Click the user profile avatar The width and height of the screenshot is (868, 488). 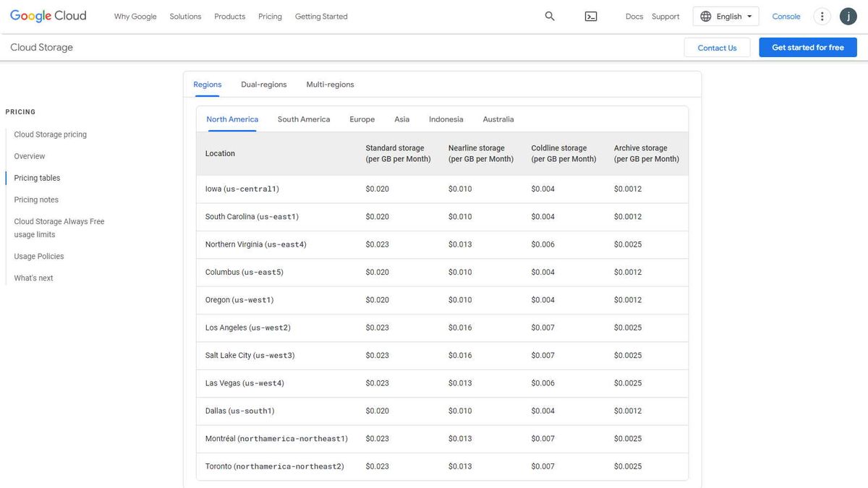pyautogui.click(x=848, y=16)
